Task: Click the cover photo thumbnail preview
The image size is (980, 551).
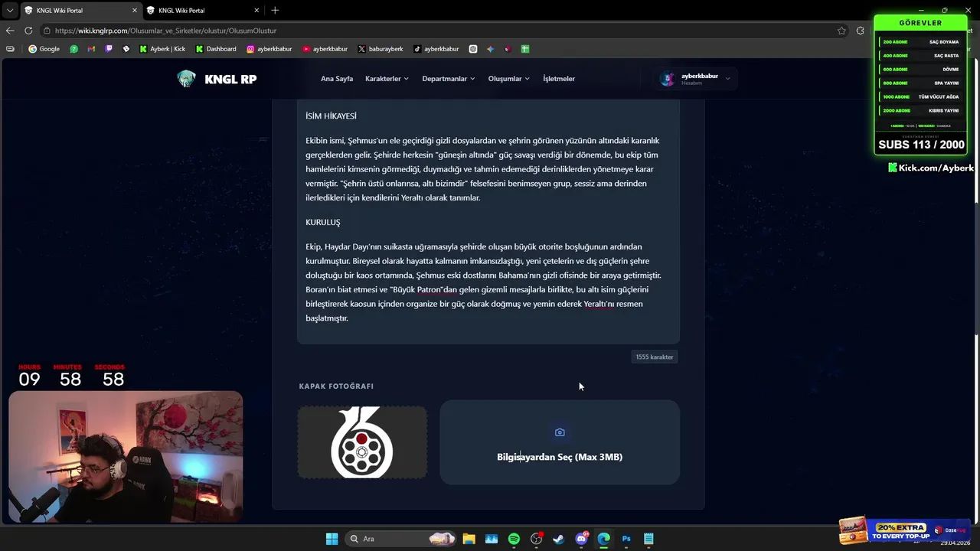Action: (362, 442)
